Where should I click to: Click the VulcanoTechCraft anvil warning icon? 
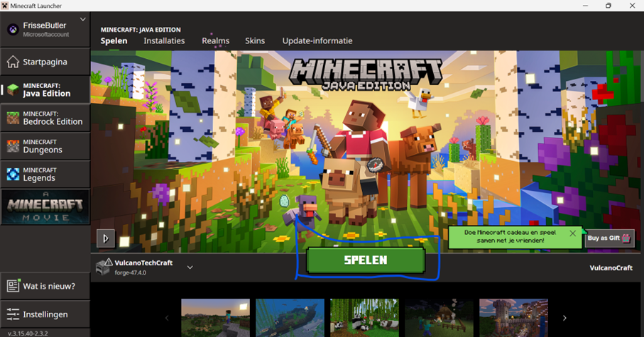tap(104, 266)
